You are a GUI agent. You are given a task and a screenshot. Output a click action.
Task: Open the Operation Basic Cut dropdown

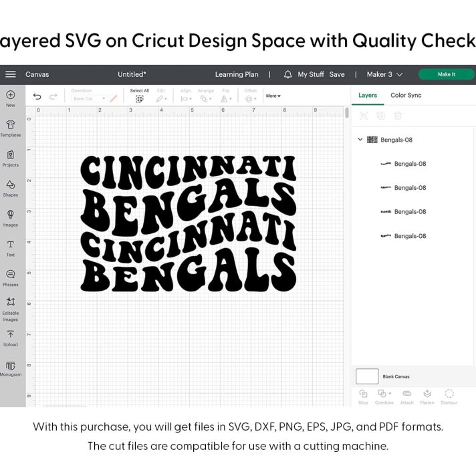89,99
